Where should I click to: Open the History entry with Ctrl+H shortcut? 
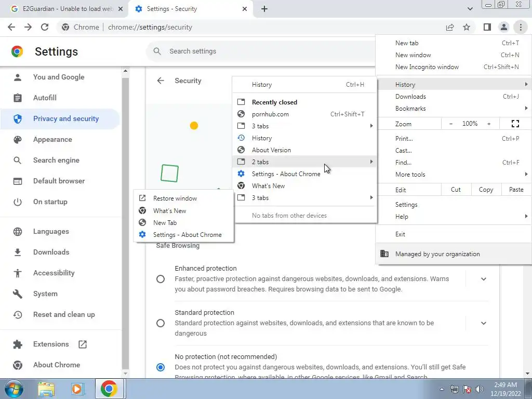coord(304,85)
